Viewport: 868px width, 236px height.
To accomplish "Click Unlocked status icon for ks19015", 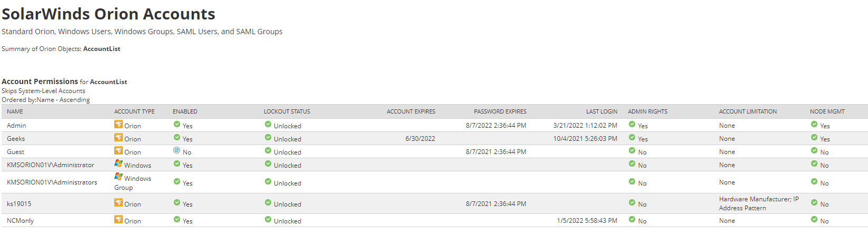I will tap(268, 203).
